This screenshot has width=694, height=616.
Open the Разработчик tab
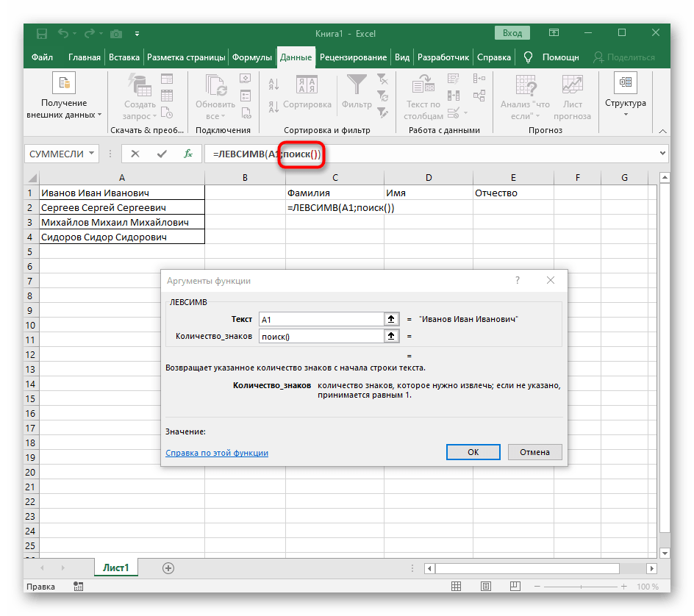pyautogui.click(x=443, y=57)
